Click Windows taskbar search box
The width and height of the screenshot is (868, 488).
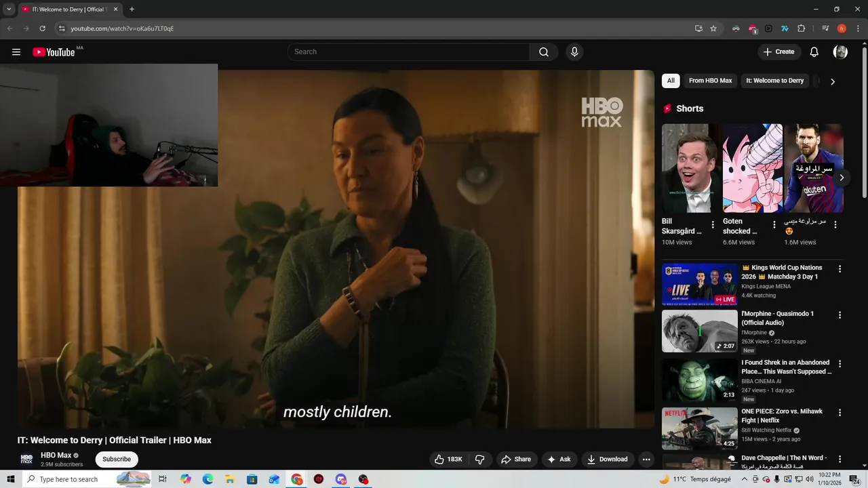[x=87, y=479]
